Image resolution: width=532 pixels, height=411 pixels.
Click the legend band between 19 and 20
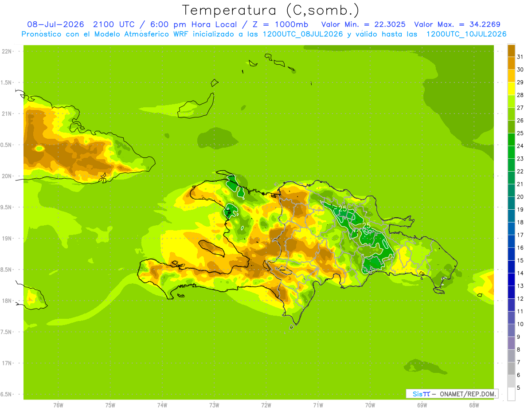coord(511,203)
